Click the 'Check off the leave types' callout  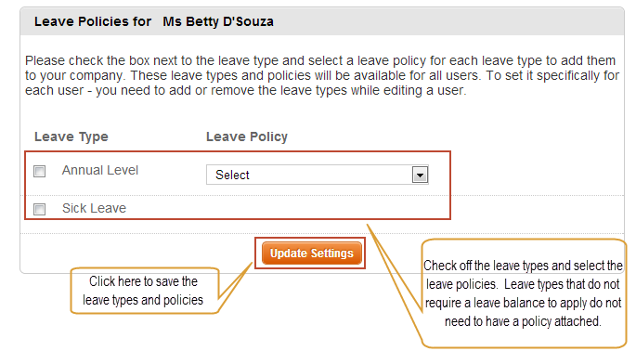tap(524, 293)
